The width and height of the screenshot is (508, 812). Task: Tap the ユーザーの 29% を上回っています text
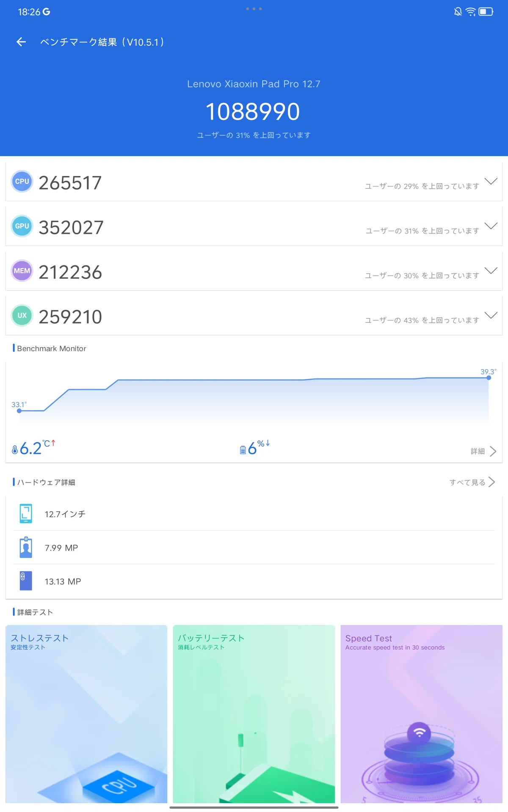[422, 186]
